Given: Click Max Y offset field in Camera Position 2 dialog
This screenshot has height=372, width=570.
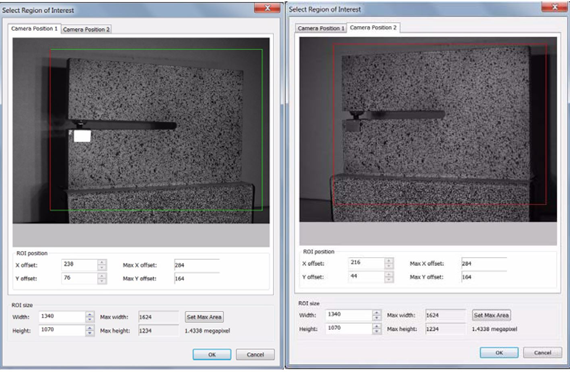Looking at the screenshot, I should point(484,277).
